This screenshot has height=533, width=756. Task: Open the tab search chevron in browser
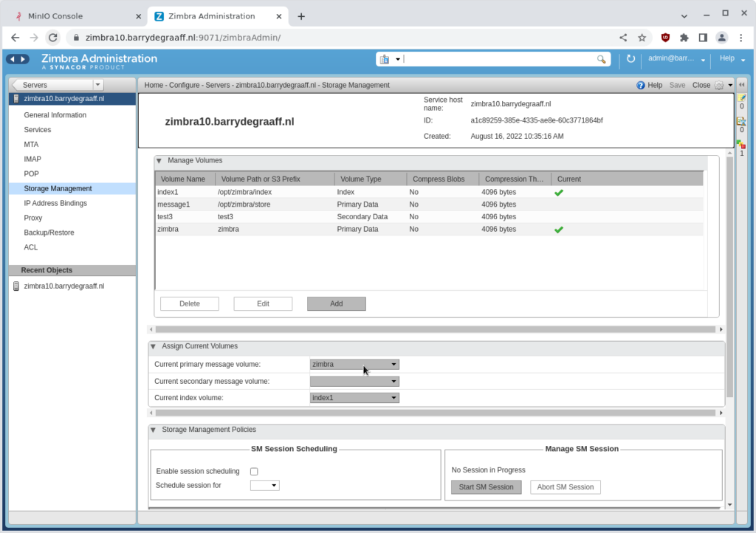coord(684,16)
